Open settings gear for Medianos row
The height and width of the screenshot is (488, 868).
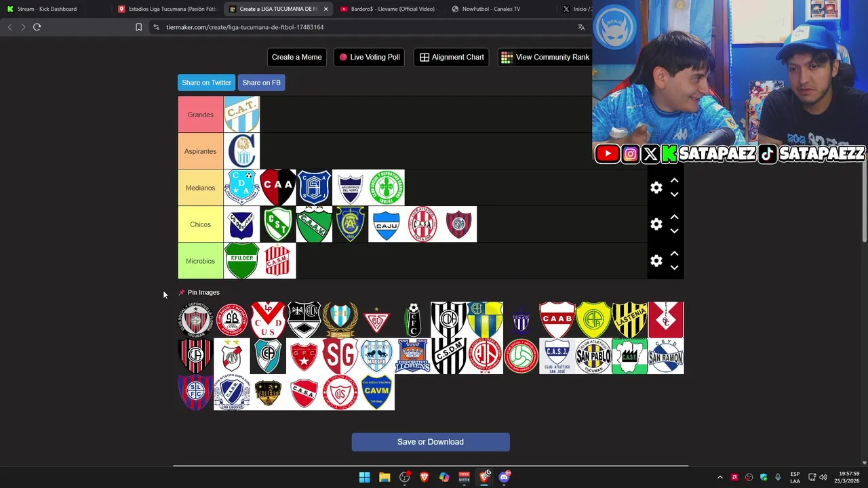[x=656, y=188]
